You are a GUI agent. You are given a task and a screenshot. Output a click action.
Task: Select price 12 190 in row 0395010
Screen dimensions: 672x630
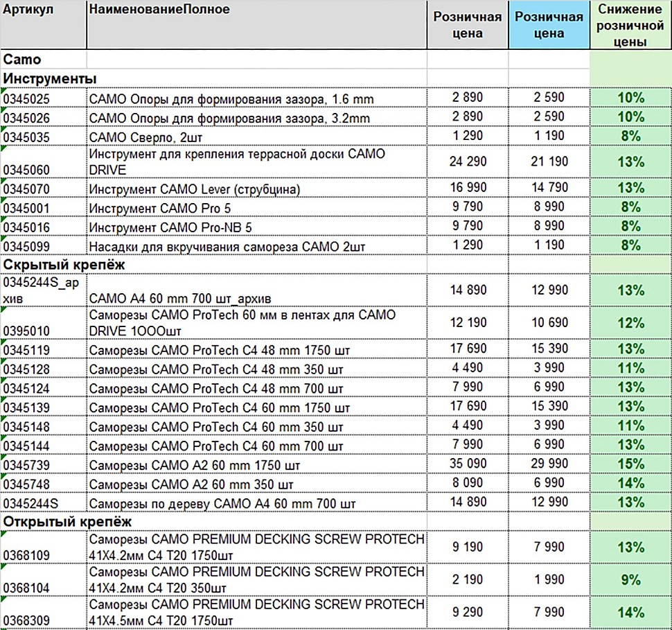[468, 322]
